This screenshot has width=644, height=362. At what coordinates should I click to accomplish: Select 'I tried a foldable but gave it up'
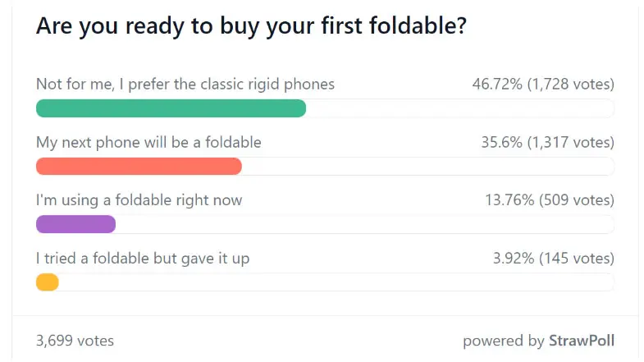click(143, 259)
